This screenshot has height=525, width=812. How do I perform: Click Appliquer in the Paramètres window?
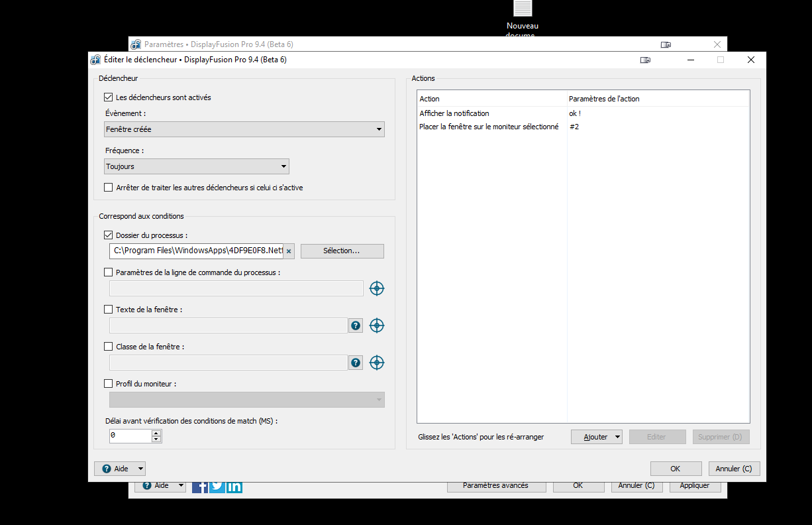695,486
